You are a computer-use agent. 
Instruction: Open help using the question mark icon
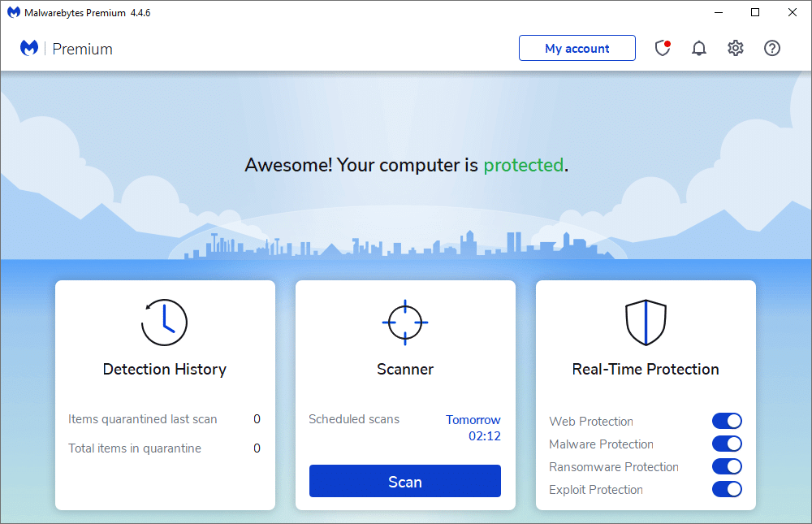771,48
